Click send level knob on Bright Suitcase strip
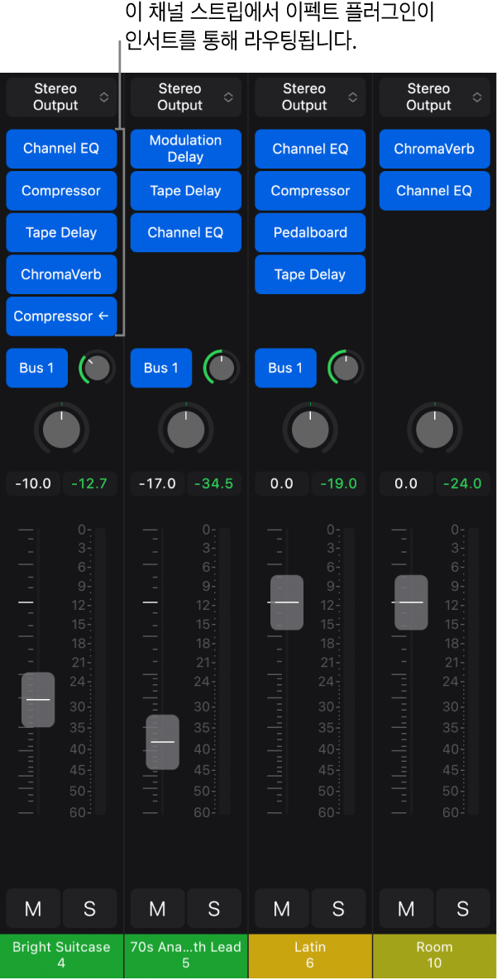The height and width of the screenshot is (980, 497). click(x=97, y=369)
